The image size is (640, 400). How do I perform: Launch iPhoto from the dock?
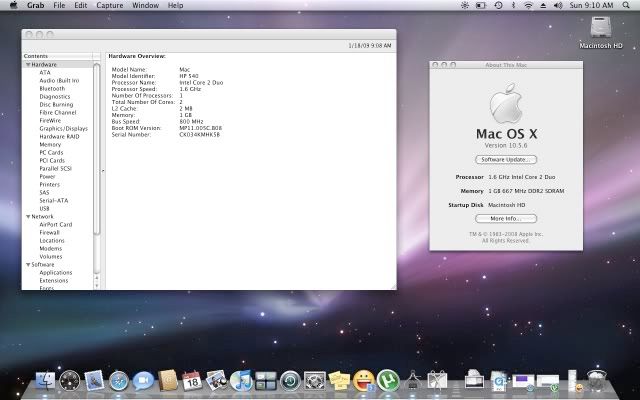click(217, 380)
